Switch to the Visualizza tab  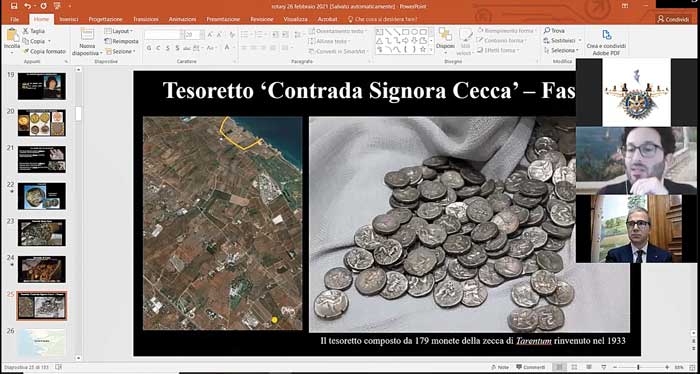point(296,19)
